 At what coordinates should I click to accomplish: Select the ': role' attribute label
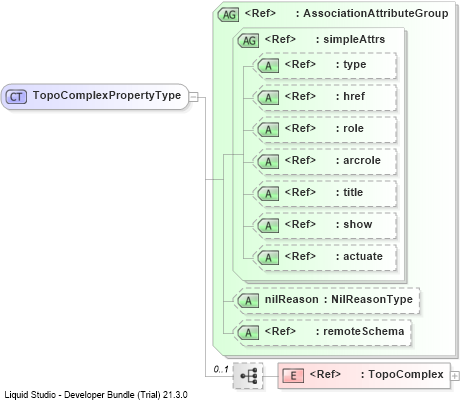(x=350, y=128)
